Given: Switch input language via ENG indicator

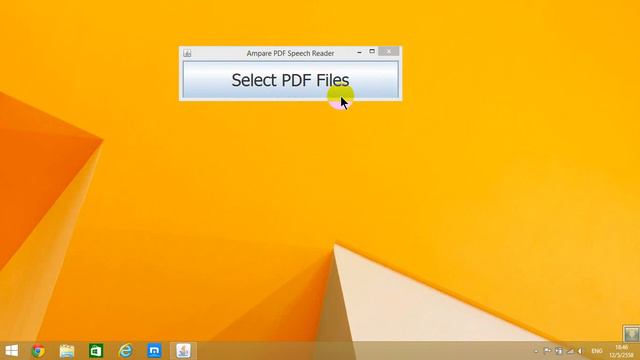Looking at the screenshot, I should (x=597, y=351).
